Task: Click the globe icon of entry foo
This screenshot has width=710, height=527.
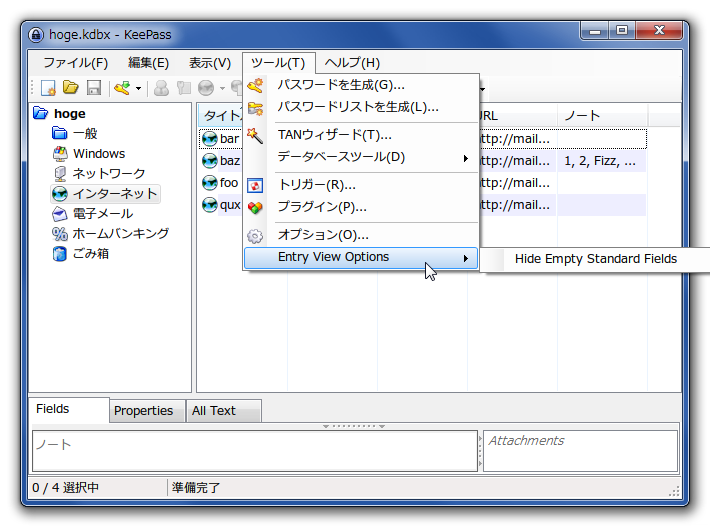Action: pos(209,183)
